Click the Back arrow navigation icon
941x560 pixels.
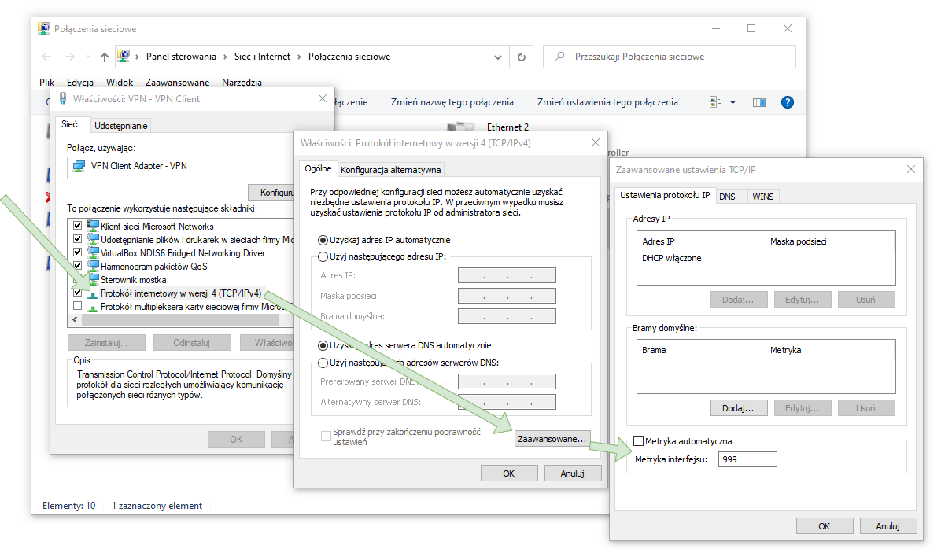click(x=46, y=57)
